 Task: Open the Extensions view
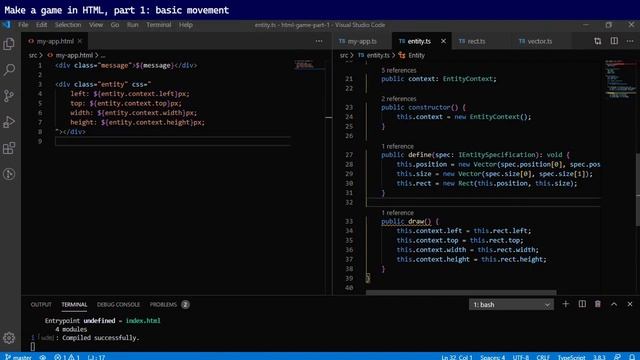pyautogui.click(x=9, y=148)
